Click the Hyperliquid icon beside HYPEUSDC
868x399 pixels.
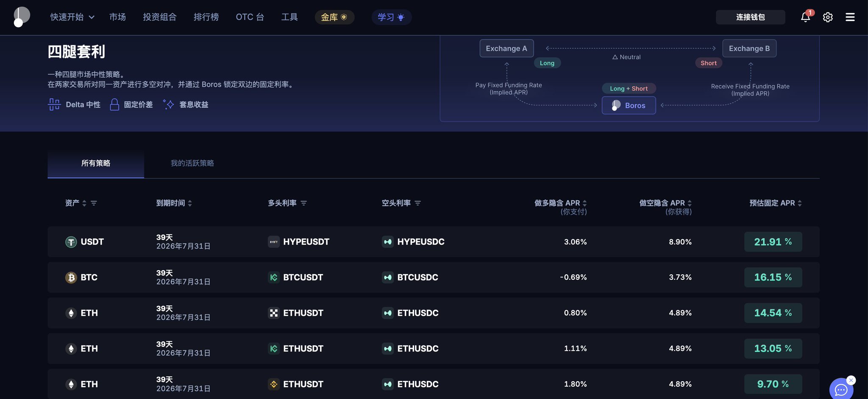pyautogui.click(x=387, y=242)
